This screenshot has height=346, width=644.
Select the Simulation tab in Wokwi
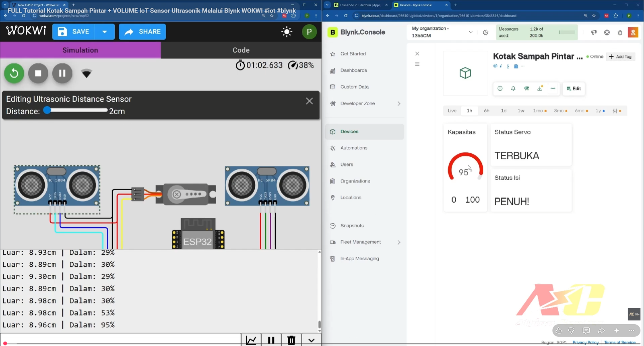[x=80, y=50]
